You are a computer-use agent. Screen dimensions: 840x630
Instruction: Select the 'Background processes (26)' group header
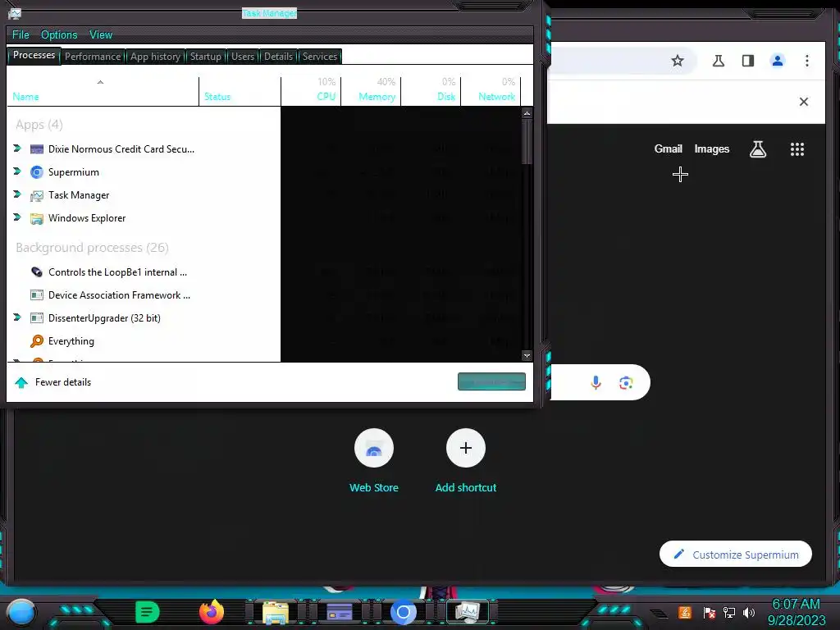92,248
